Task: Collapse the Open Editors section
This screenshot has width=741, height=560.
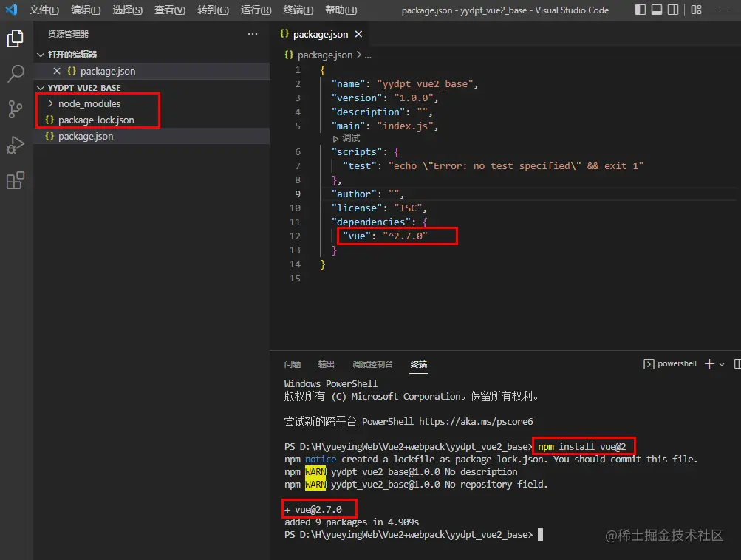Action: click(x=41, y=55)
